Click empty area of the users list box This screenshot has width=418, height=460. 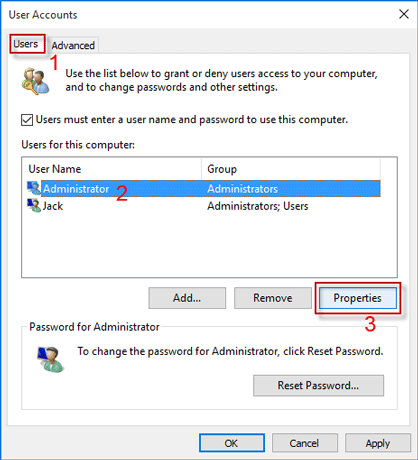point(209,246)
